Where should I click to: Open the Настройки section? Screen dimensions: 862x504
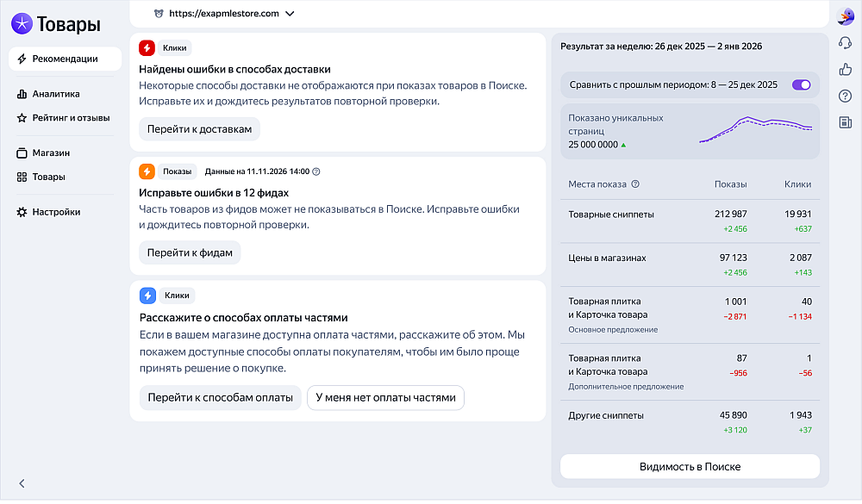coord(56,212)
